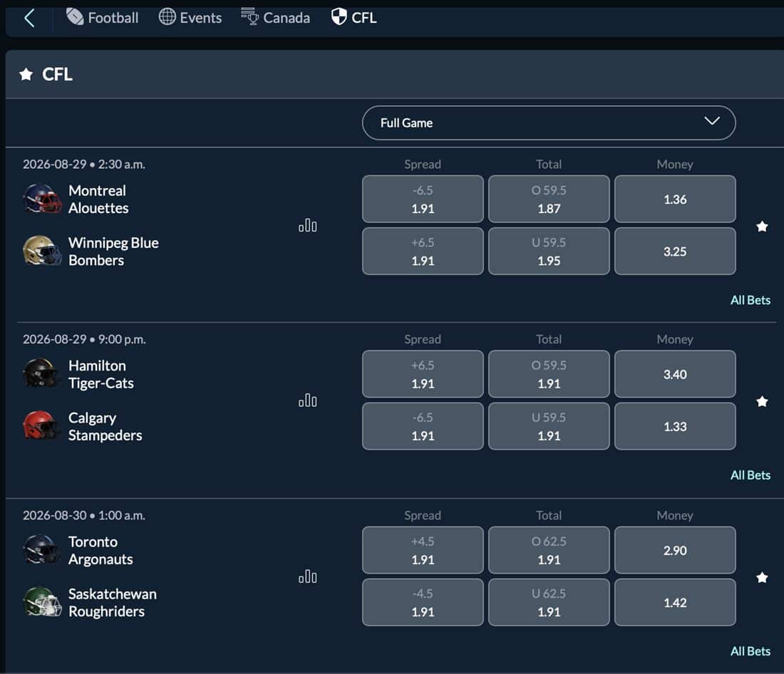The width and height of the screenshot is (784, 674).
Task: Click the football icon in the breadcrumb
Action: 75,17
